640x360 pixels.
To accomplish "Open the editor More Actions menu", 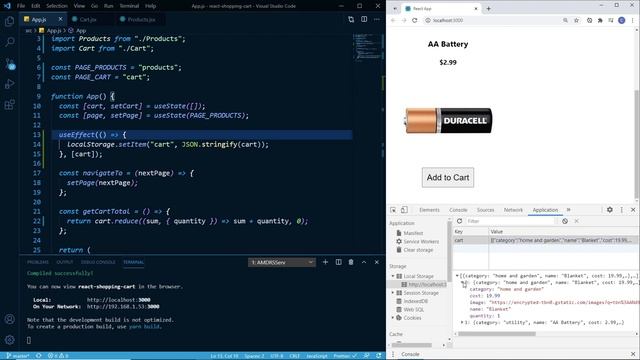I will tap(377, 19).
